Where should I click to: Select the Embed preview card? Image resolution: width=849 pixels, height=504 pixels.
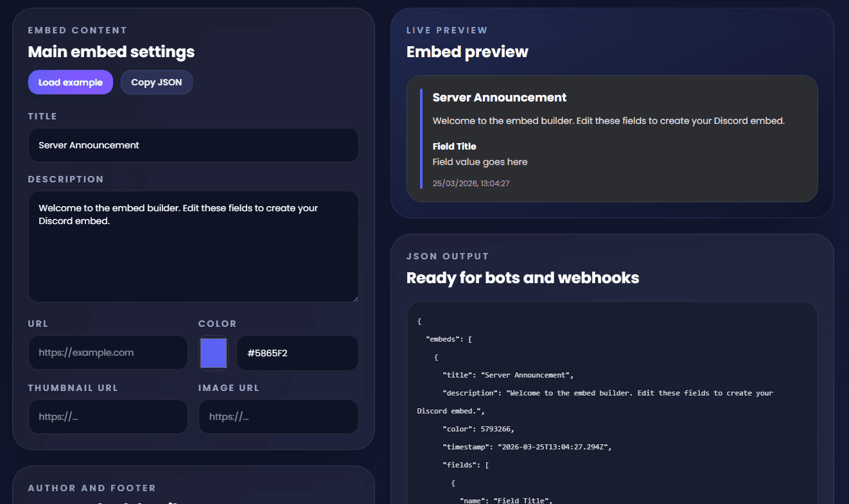[613, 139]
